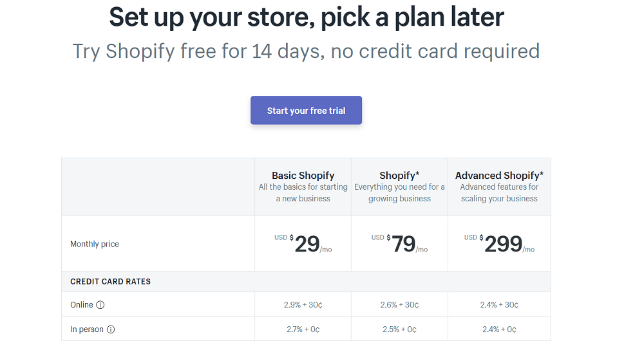Viewport: 644px width, 341px height.
Task: Select the Basic Shopify plan heading
Action: pos(303,175)
